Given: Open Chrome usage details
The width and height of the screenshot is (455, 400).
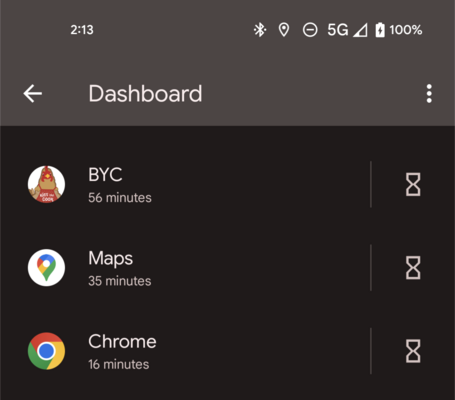Looking at the screenshot, I should coord(185,351).
